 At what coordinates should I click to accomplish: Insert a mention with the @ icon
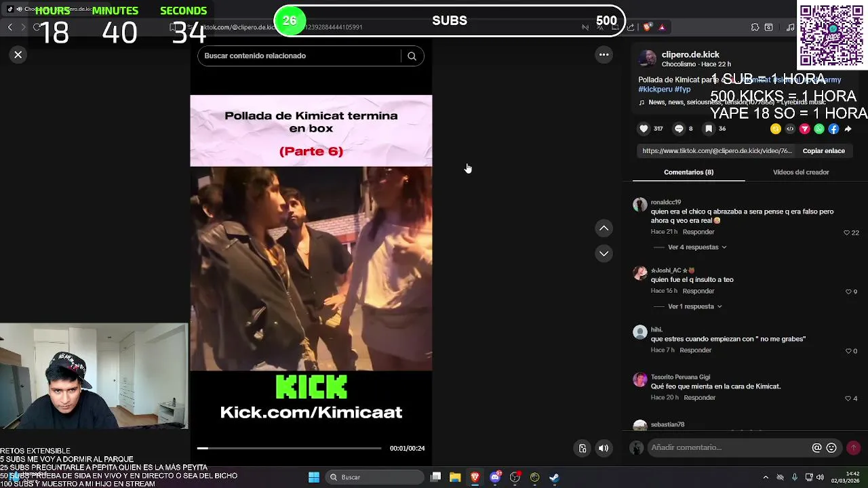point(816,447)
